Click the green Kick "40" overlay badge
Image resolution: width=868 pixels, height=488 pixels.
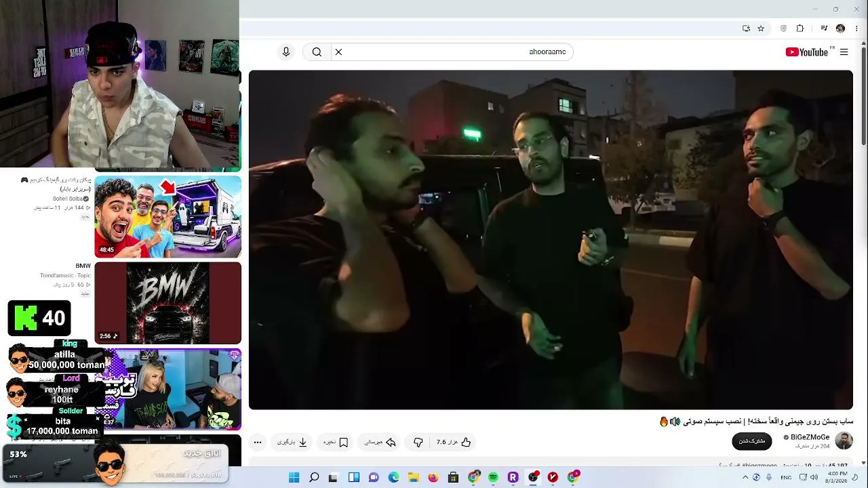pyautogui.click(x=39, y=318)
